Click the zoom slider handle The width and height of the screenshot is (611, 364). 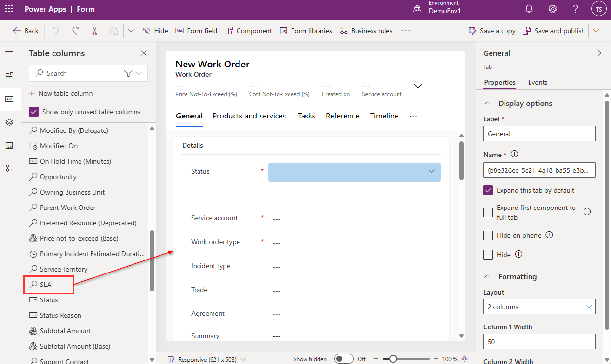click(x=393, y=359)
